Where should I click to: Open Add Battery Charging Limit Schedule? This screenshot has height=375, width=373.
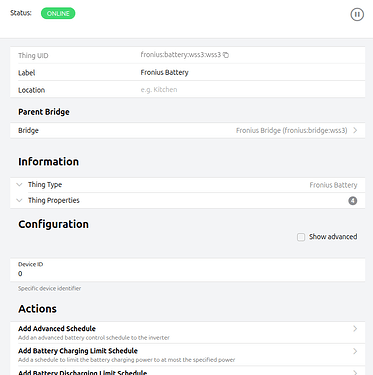pyautogui.click(x=188, y=355)
